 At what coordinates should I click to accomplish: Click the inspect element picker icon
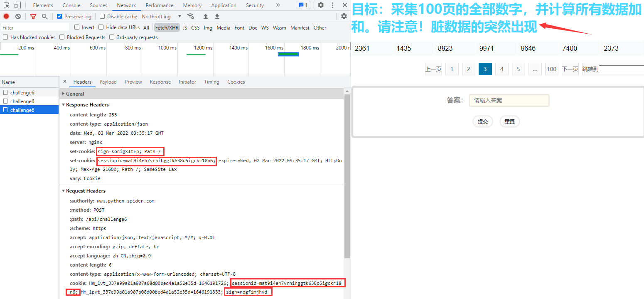pos(7,5)
